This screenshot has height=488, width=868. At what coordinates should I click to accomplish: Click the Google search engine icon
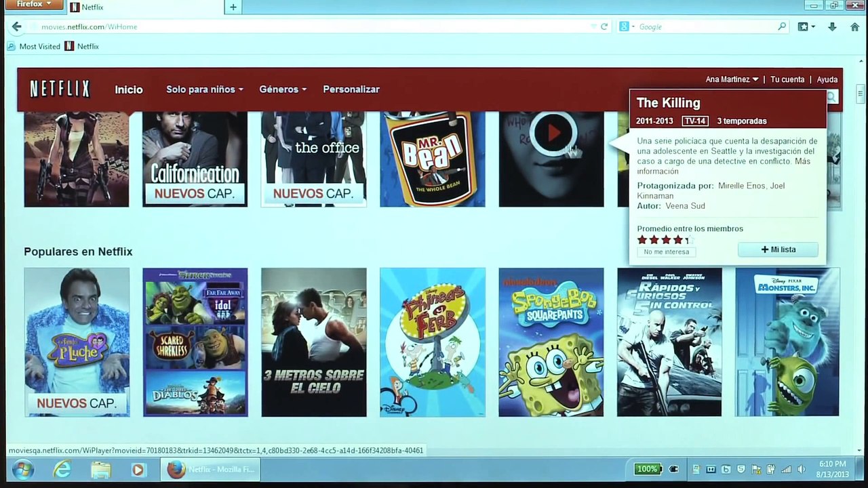[x=624, y=26]
